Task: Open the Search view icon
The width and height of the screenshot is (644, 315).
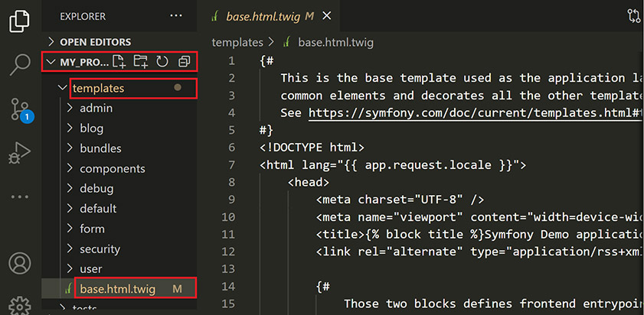Action: pyautogui.click(x=20, y=65)
